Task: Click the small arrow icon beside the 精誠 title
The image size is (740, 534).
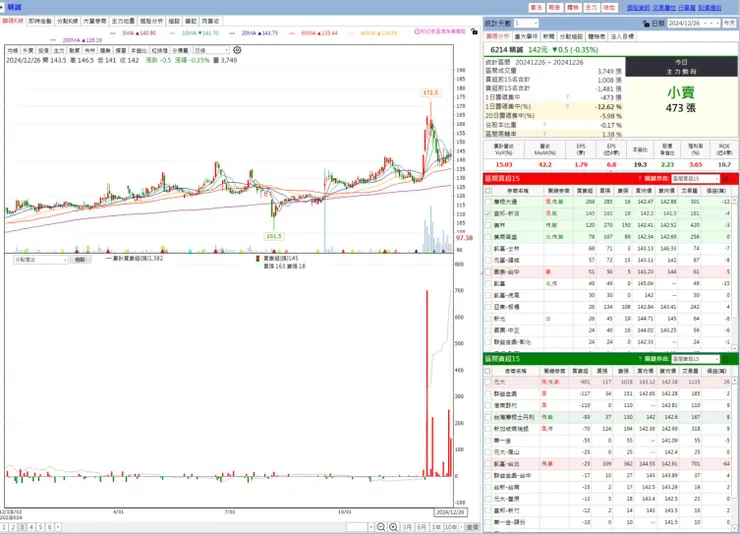Action: pyautogui.click(x=2, y=7)
